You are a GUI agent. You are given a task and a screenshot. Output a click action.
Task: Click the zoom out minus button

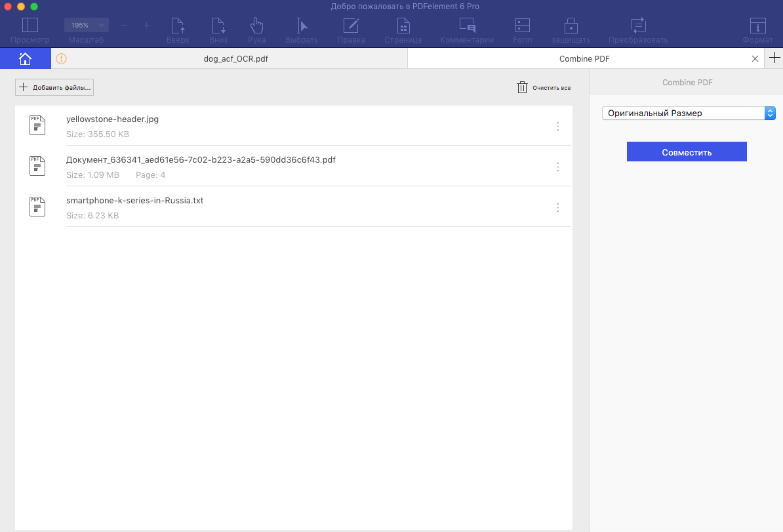pos(125,25)
